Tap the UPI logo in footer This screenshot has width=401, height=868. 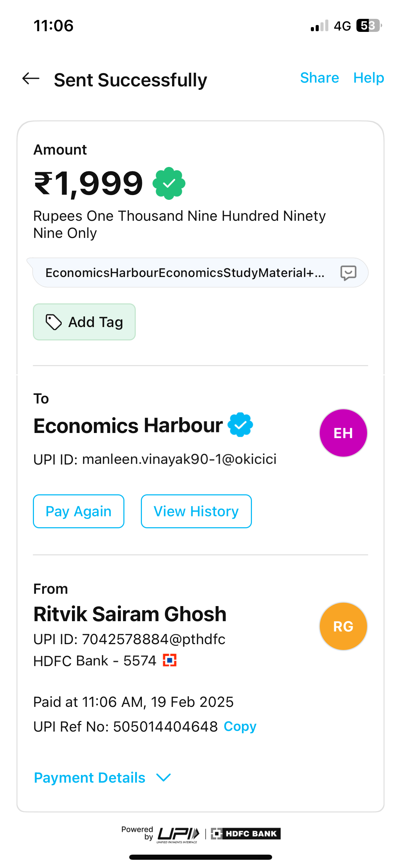178,834
